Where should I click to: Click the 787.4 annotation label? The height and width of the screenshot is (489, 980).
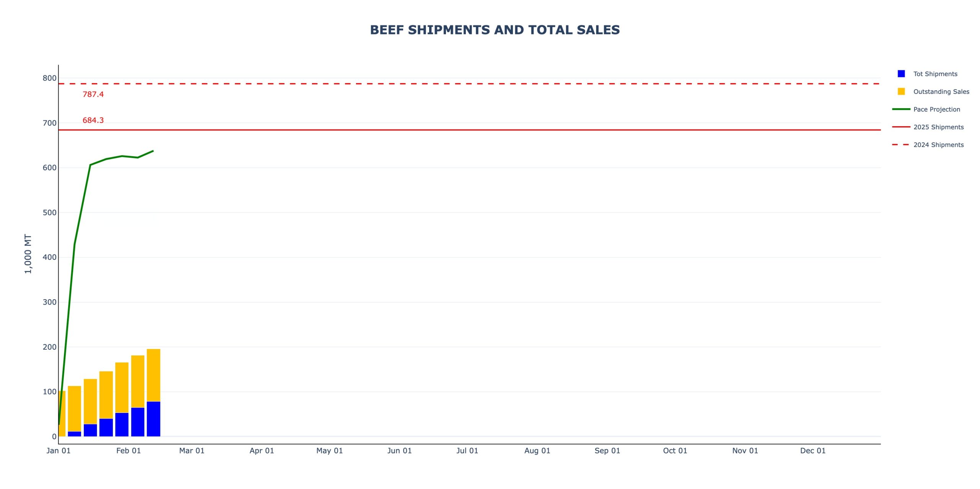93,94
